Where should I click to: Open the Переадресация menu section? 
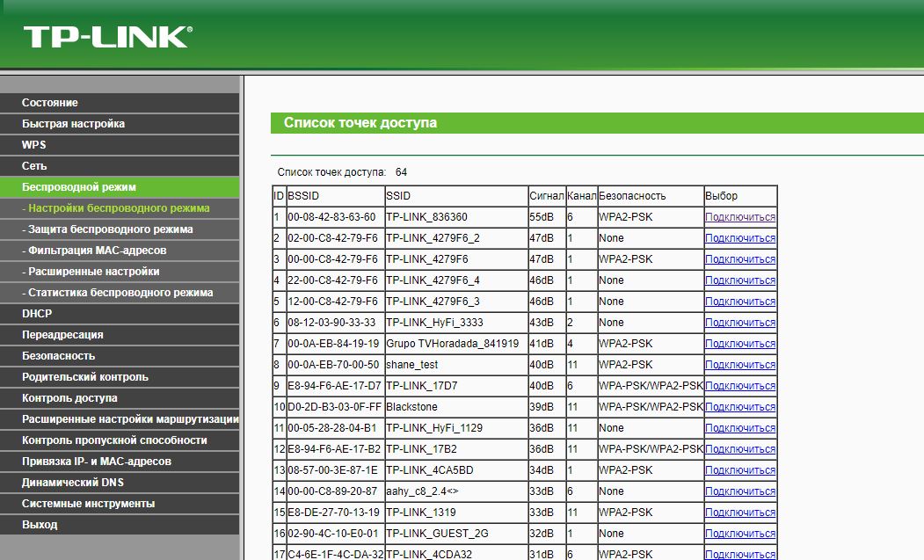120,335
